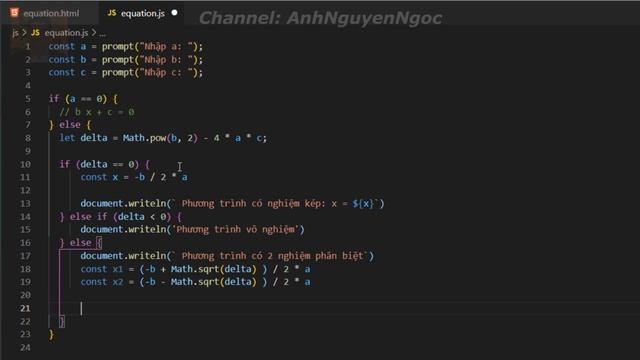Click the '${x}' template expression
The height and width of the screenshot is (360, 640).
363,203
